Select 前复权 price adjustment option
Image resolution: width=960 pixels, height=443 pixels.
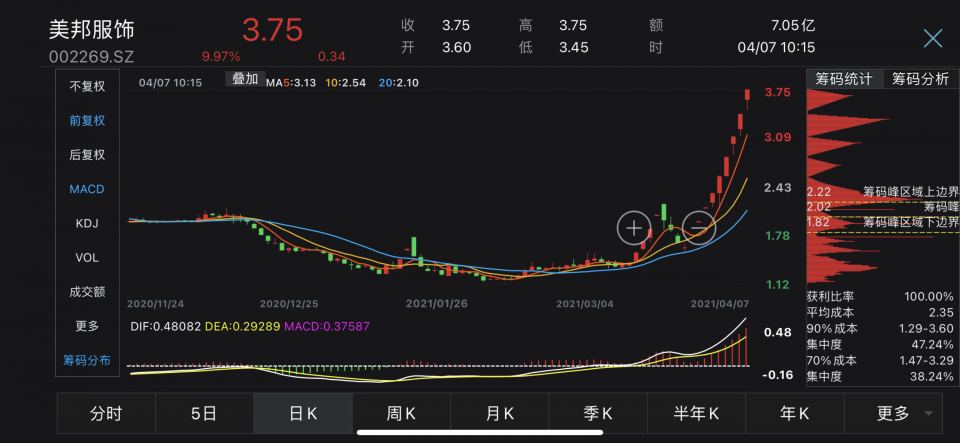(x=87, y=121)
